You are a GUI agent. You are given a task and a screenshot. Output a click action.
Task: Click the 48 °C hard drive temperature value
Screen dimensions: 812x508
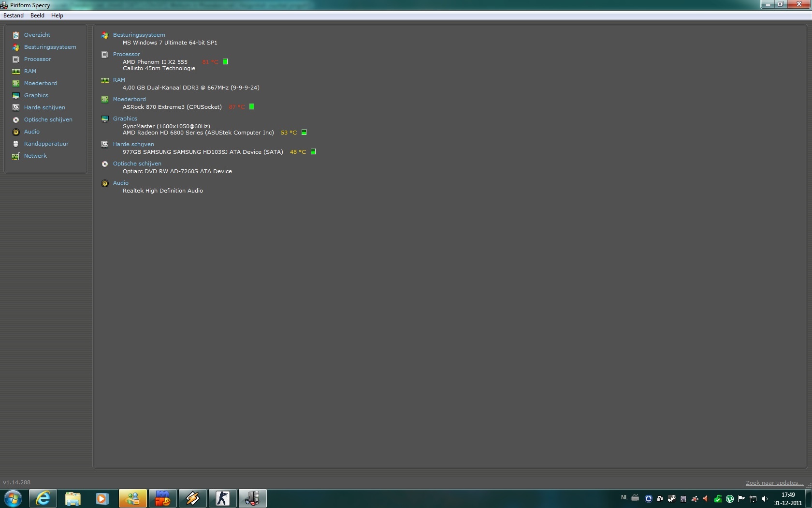tap(298, 152)
